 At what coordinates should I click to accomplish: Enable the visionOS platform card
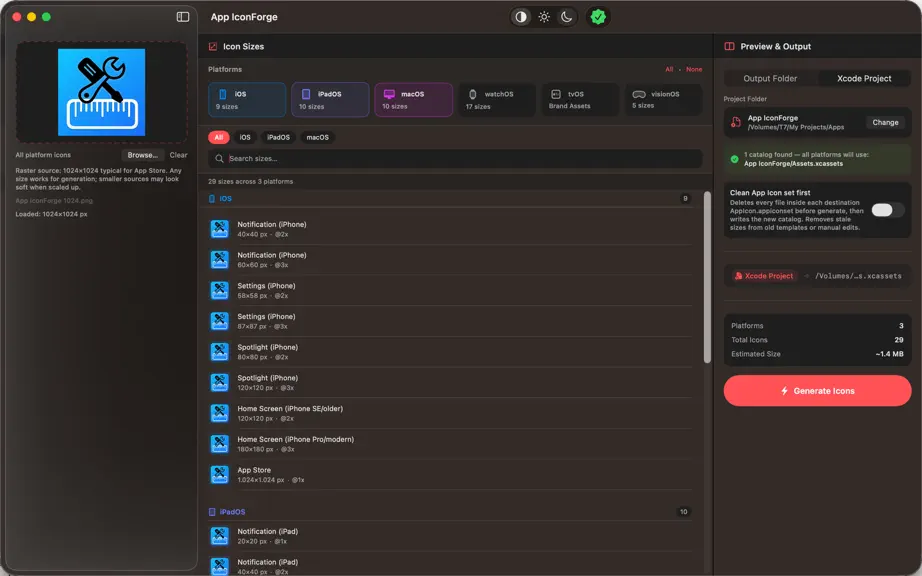(x=663, y=99)
